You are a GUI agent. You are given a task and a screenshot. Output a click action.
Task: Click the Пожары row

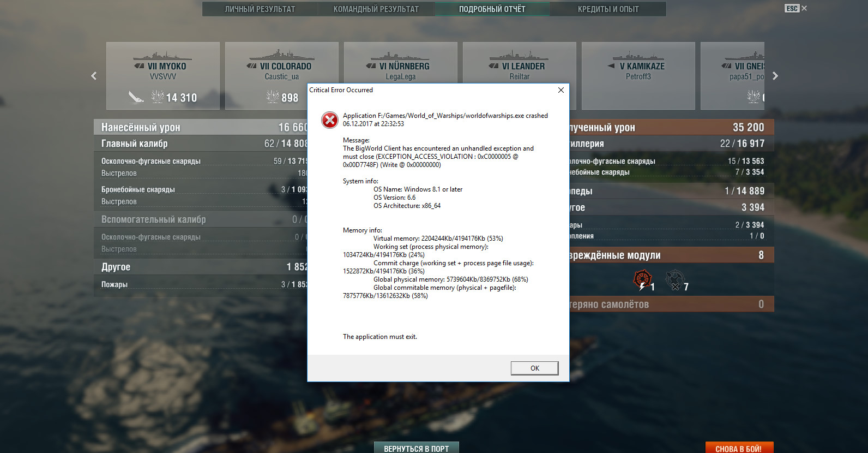tap(201, 284)
